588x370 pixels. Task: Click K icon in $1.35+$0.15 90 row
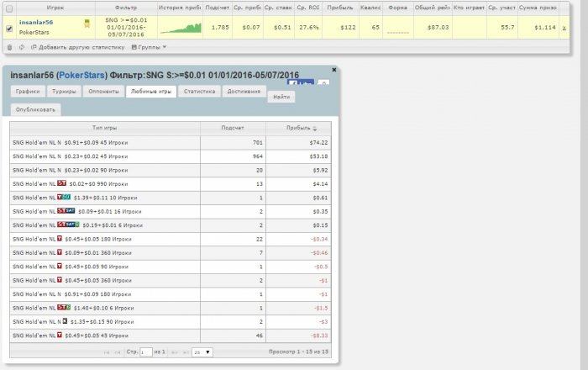point(66,321)
